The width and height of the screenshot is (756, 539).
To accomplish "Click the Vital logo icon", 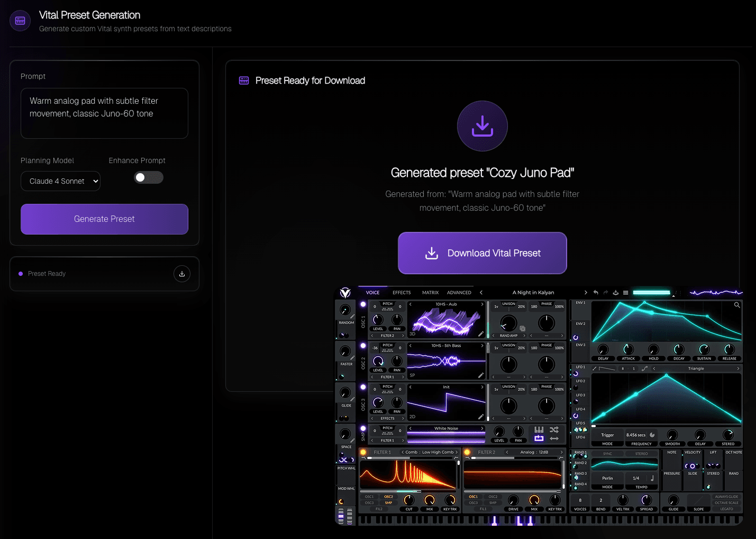I will [345, 294].
